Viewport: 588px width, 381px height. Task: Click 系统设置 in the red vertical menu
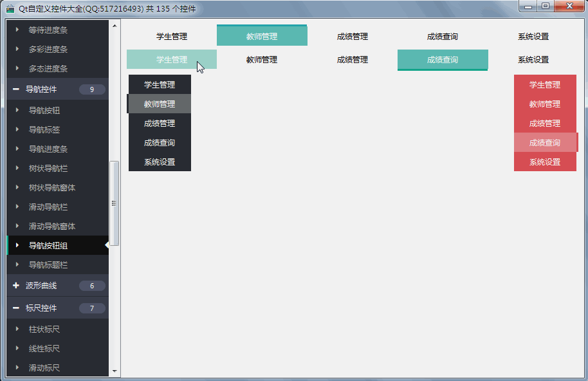point(545,162)
